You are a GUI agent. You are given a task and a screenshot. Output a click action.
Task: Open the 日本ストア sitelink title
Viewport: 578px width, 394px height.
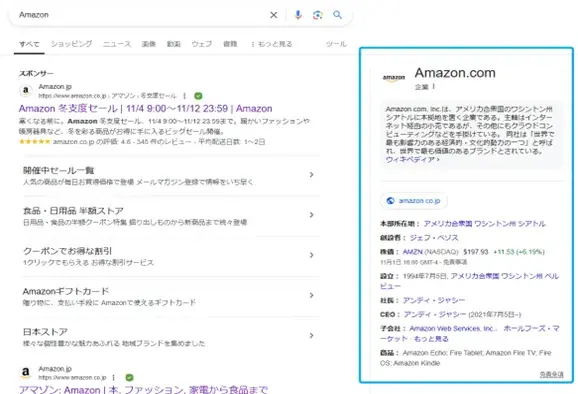tap(45, 332)
